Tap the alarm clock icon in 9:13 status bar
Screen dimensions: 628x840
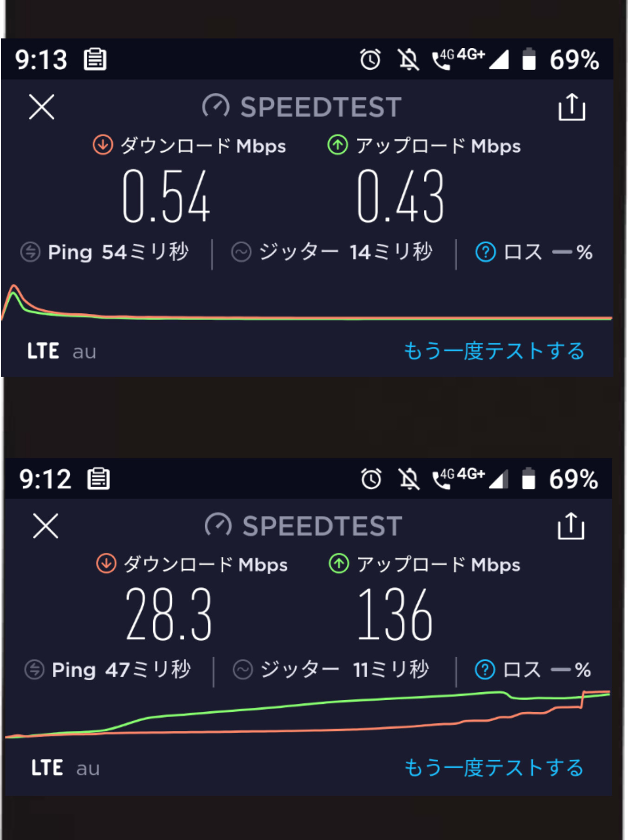pos(370,59)
